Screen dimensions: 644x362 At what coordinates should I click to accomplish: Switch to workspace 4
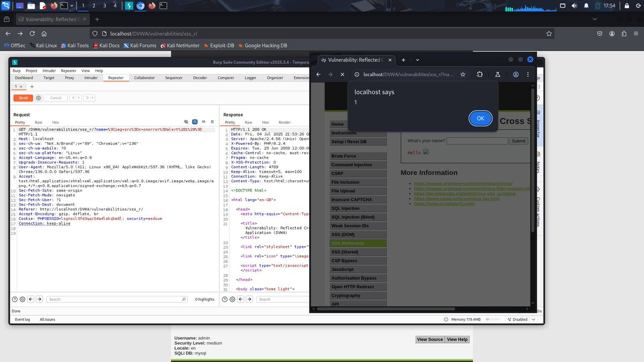point(115,6)
